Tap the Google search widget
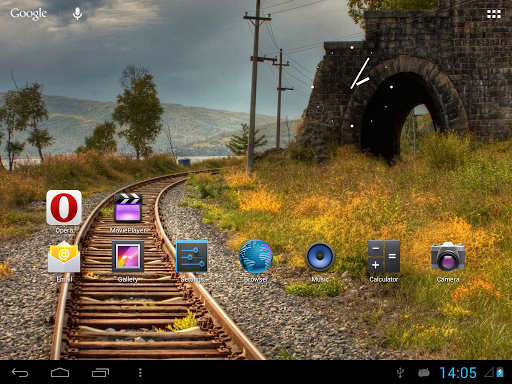The width and height of the screenshot is (512, 384). click(x=29, y=14)
